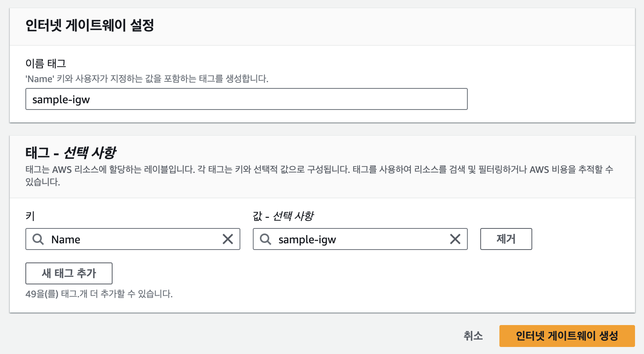Click the trailing 있습니다. line of tag description
Image resolution: width=644 pixels, height=354 pixels.
[43, 182]
